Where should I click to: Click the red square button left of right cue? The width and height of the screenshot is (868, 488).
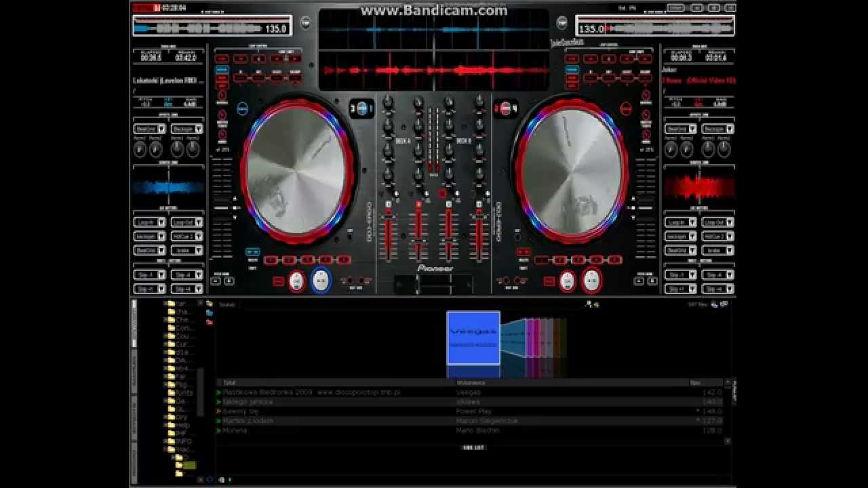click(549, 281)
